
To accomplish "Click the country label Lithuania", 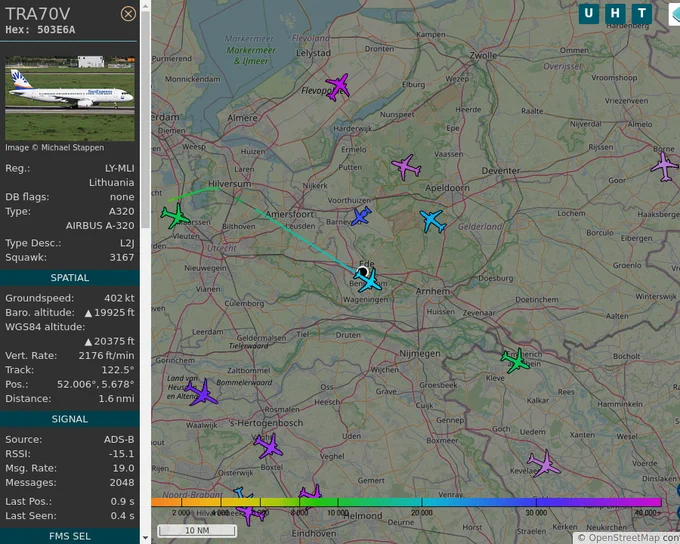I will (111, 182).
